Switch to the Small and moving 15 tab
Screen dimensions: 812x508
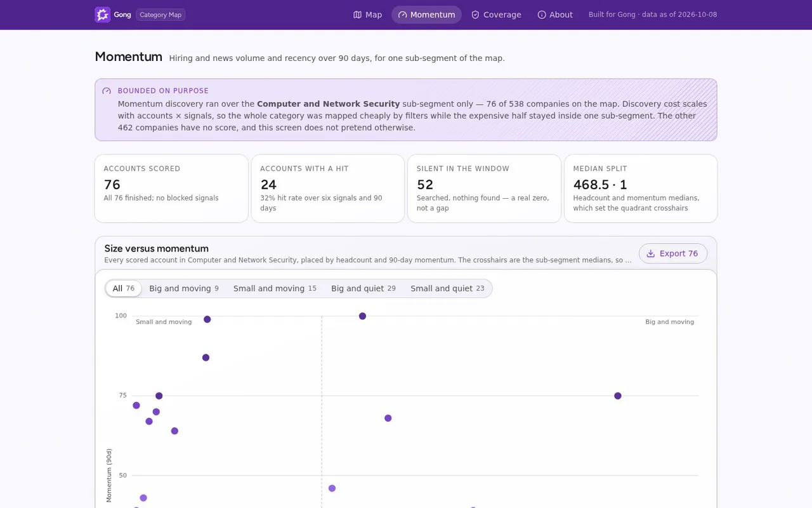(275, 288)
